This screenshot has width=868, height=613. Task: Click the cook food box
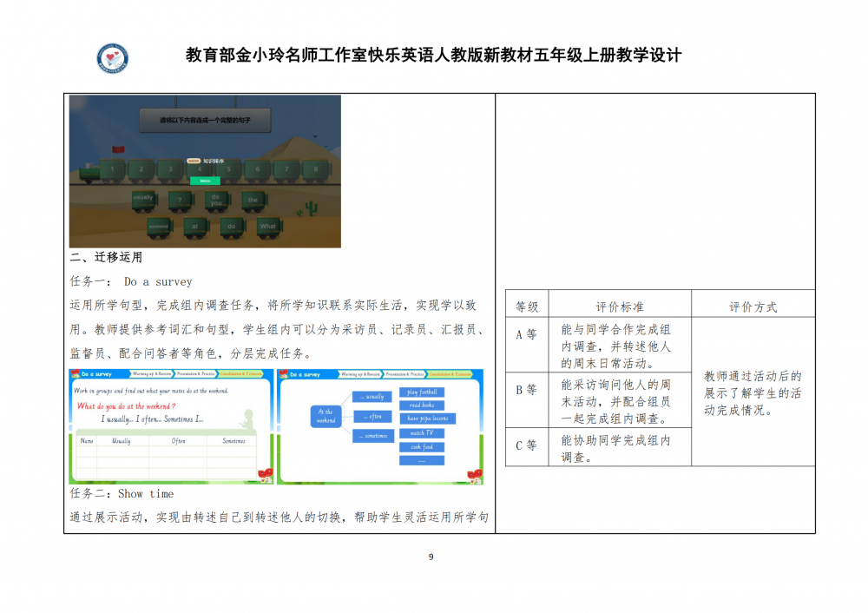coord(422,447)
